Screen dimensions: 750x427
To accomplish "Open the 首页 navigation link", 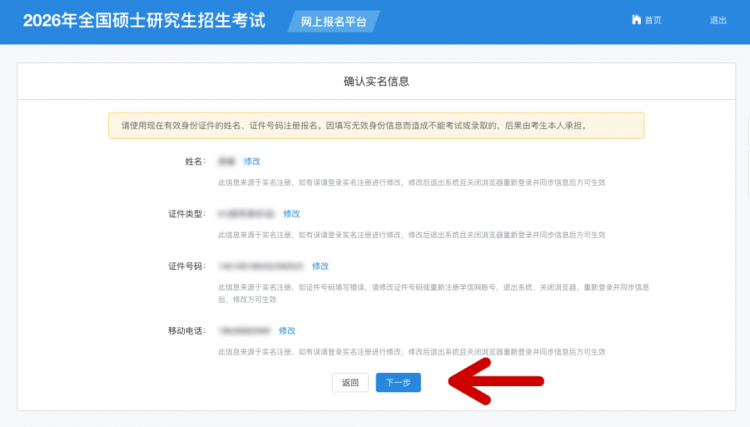I will 653,21.
